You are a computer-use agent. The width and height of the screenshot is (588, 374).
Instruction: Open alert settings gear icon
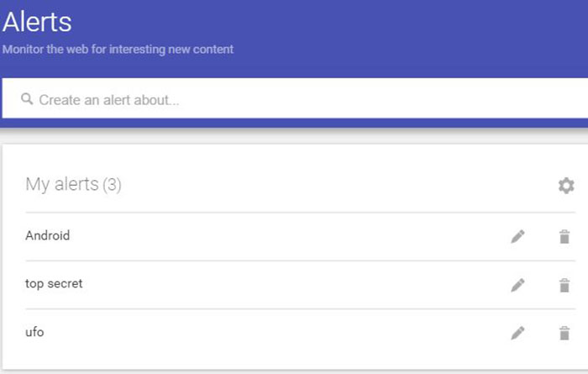(x=566, y=185)
